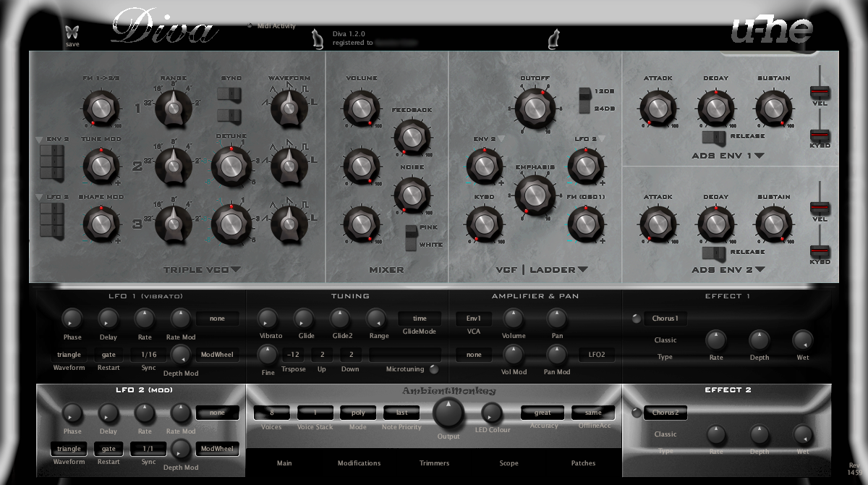Image resolution: width=868 pixels, height=485 pixels.
Task: Click the great Accuracy selector
Action: pyautogui.click(x=542, y=413)
